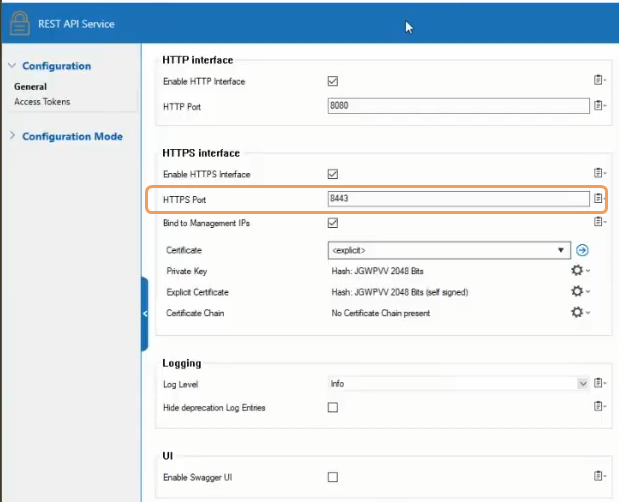The width and height of the screenshot is (619, 502).
Task: Select General in the Configuration sidebar
Action: tap(30, 87)
